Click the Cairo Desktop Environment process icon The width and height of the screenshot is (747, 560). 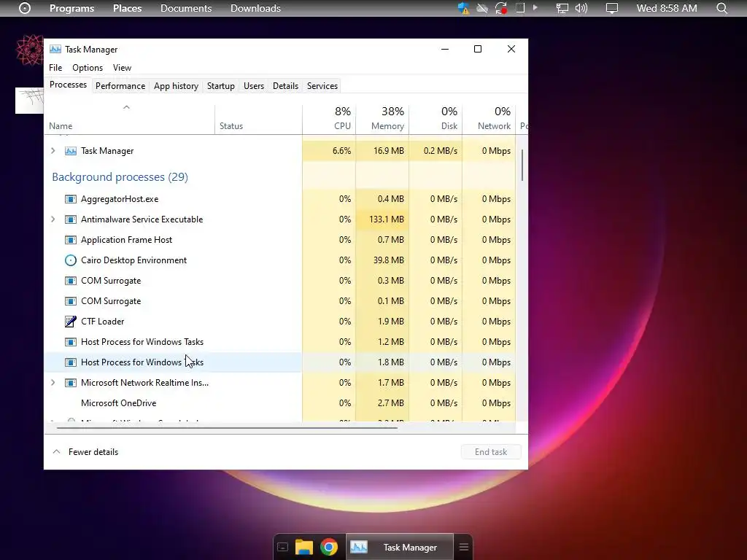(x=71, y=260)
